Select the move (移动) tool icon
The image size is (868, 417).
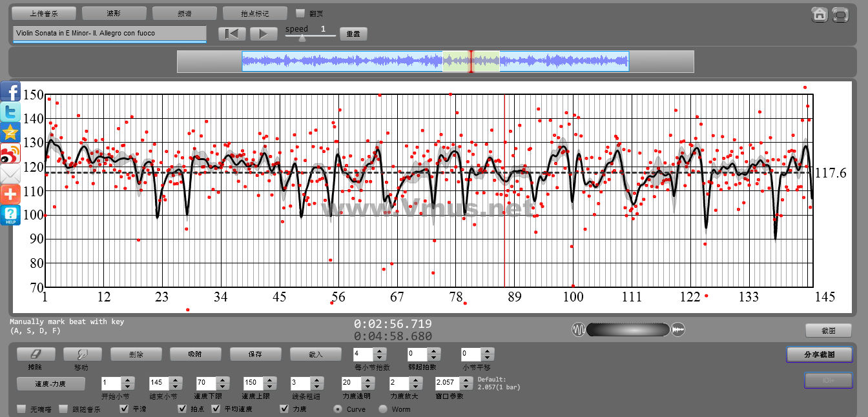click(x=82, y=354)
